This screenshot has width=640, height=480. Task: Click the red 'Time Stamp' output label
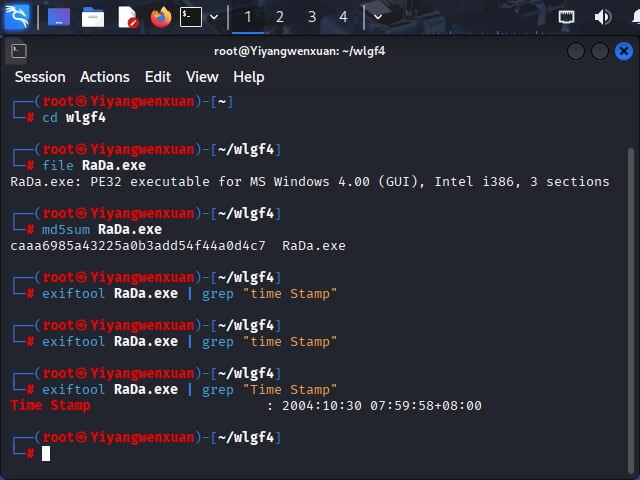point(50,406)
